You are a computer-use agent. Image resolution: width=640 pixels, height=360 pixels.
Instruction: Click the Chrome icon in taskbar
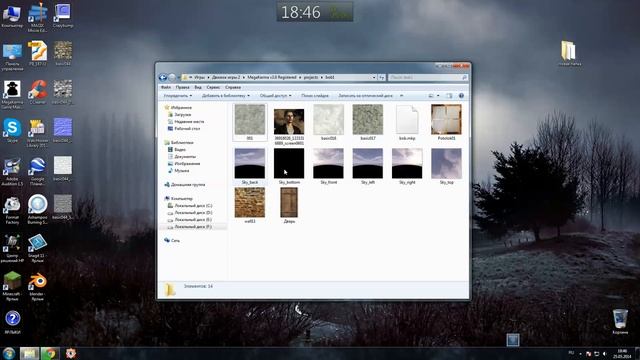50,353
